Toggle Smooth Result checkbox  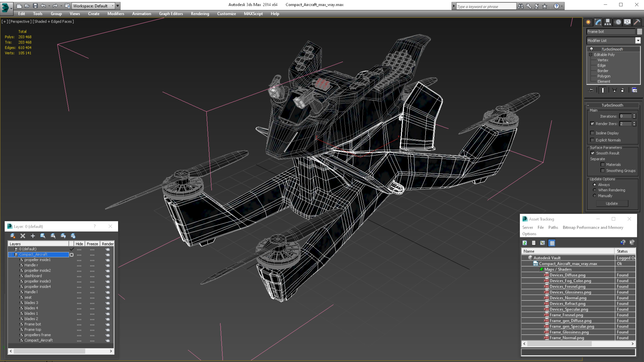point(593,153)
